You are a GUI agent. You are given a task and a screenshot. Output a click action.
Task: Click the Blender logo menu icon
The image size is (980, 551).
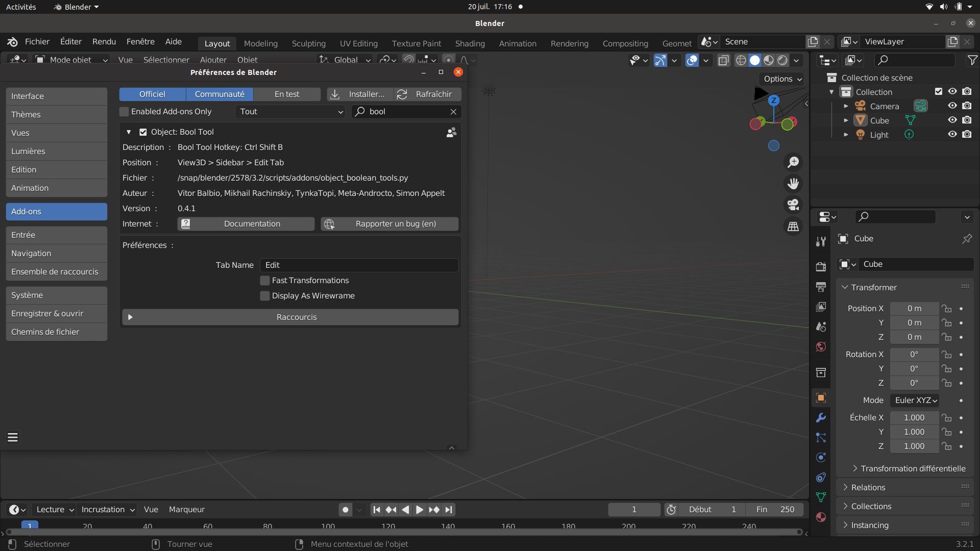13,42
